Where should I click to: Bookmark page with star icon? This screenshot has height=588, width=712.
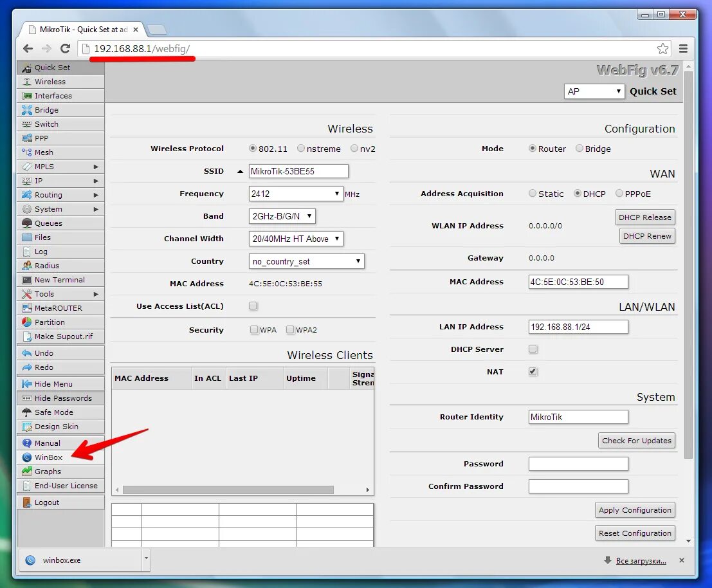(x=662, y=49)
